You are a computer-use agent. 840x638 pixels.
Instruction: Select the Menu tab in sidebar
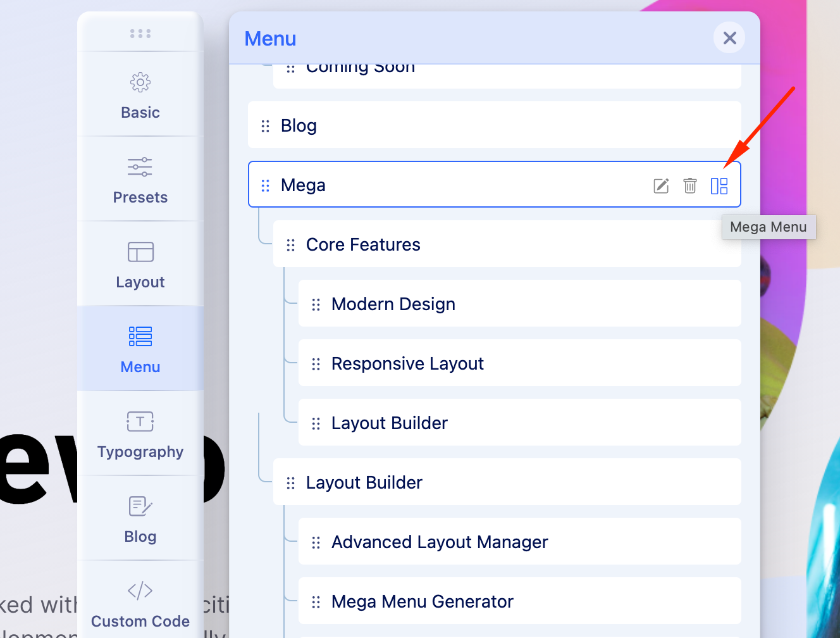(140, 349)
